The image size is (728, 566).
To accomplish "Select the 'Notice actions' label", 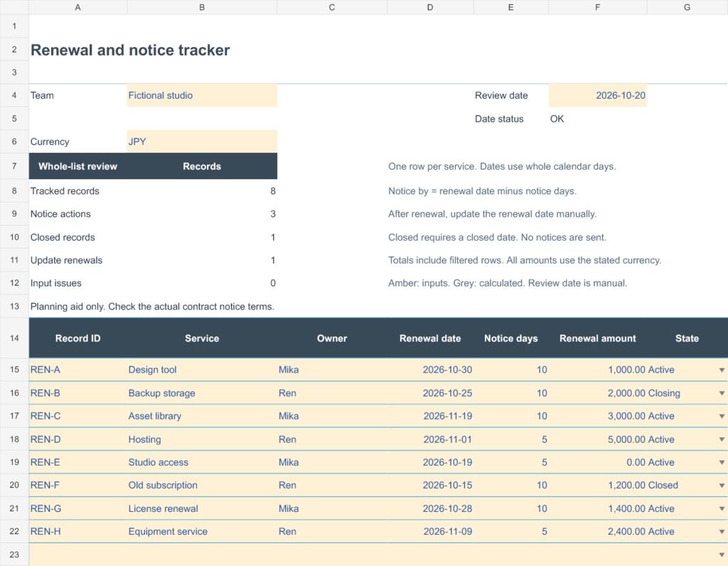I will tap(77, 214).
